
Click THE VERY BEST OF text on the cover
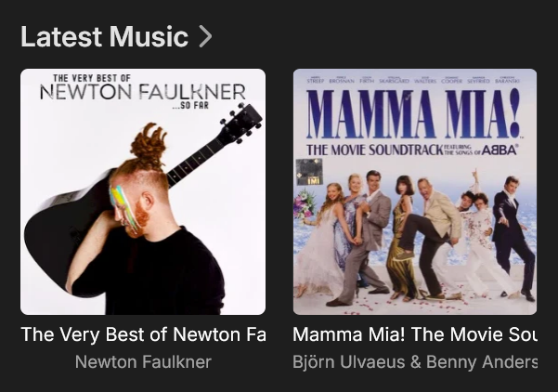click(92, 78)
